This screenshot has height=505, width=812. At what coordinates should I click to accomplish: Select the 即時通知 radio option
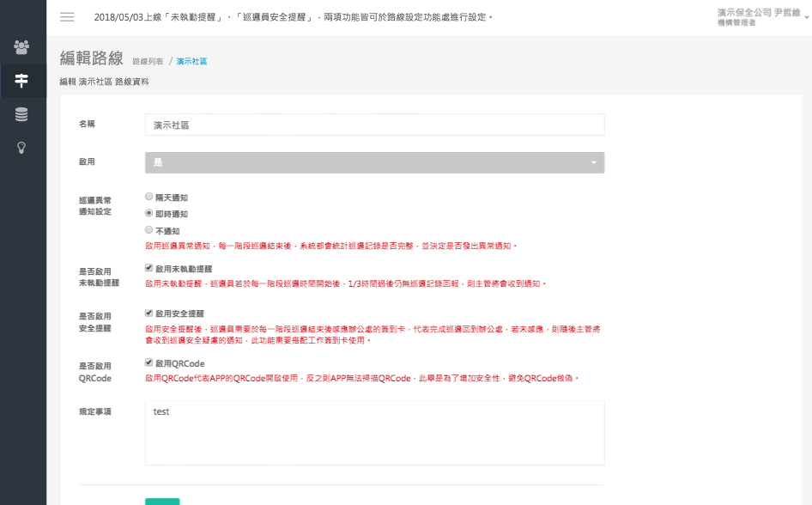(x=149, y=213)
